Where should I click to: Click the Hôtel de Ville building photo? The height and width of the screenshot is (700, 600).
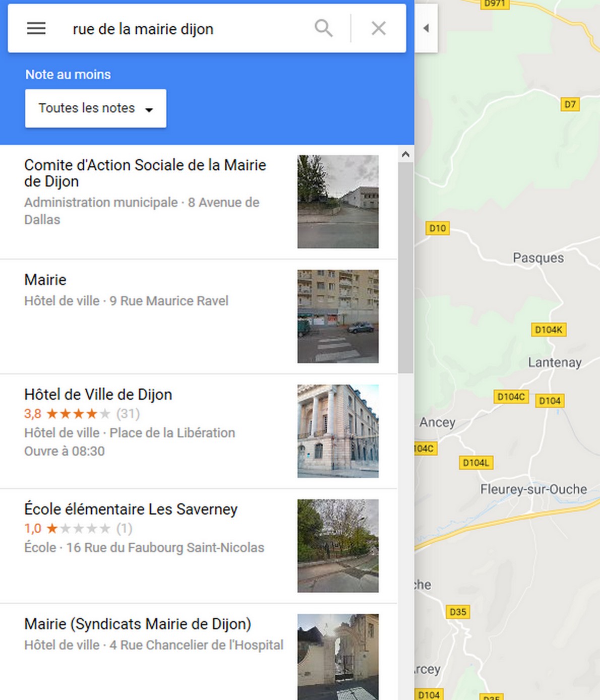click(x=338, y=431)
